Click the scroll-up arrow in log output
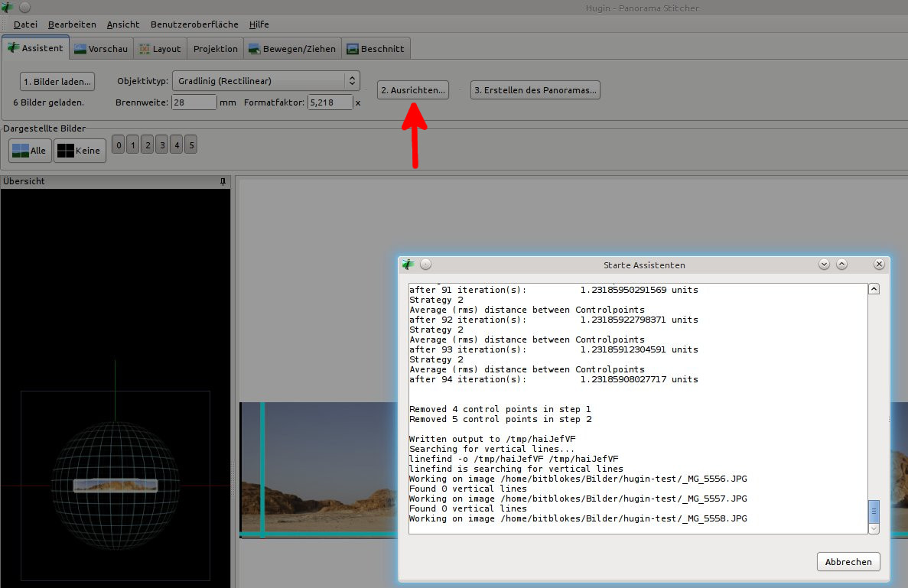908x588 pixels. point(874,289)
